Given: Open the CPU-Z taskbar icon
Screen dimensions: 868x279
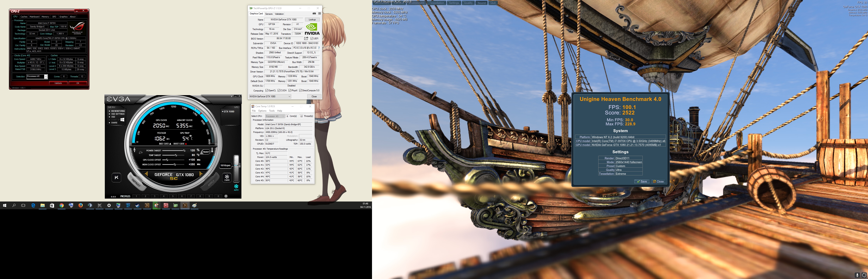Looking at the screenshot, I should click(x=166, y=205).
